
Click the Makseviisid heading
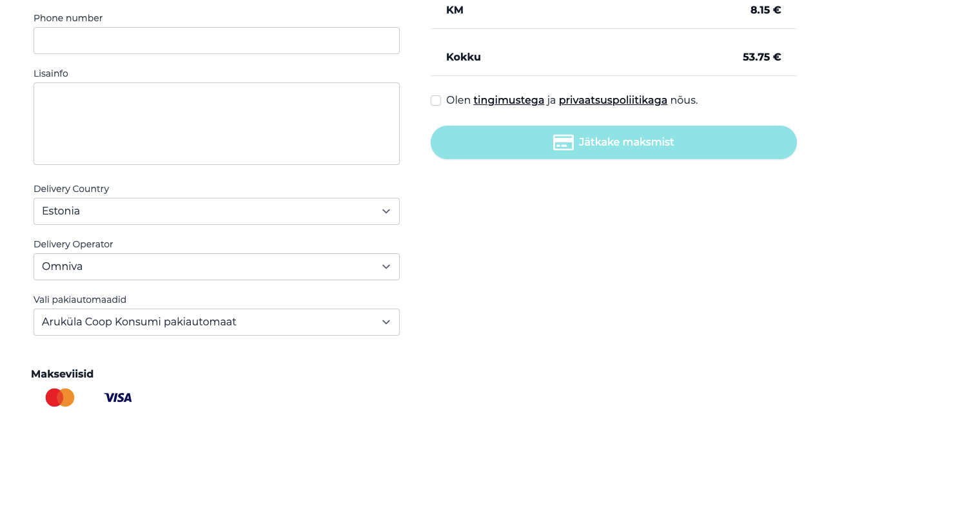(x=63, y=374)
